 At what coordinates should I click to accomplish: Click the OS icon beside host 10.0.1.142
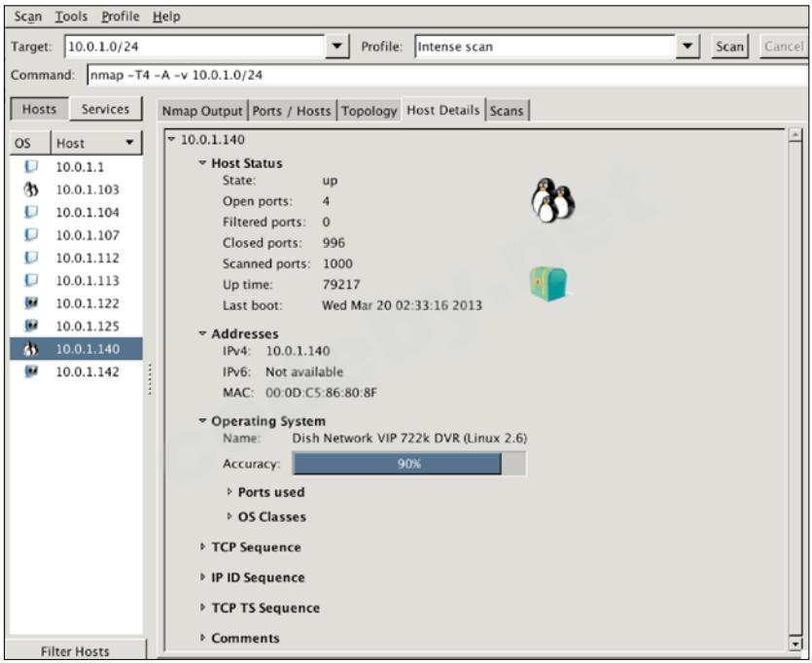coord(31,371)
